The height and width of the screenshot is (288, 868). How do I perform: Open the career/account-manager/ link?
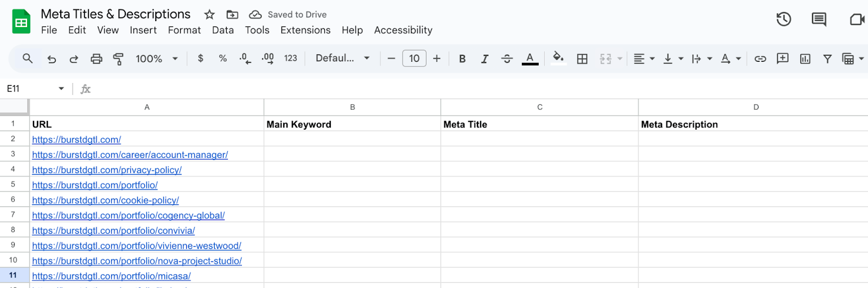[x=130, y=155]
